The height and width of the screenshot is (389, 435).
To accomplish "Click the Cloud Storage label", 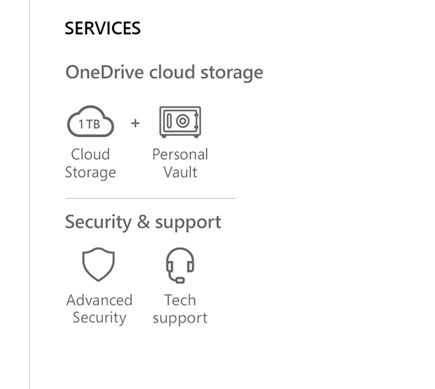I will (x=90, y=163).
